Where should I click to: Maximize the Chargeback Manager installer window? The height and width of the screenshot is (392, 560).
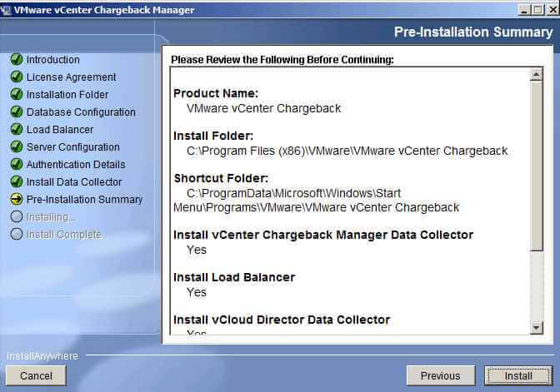(x=537, y=10)
